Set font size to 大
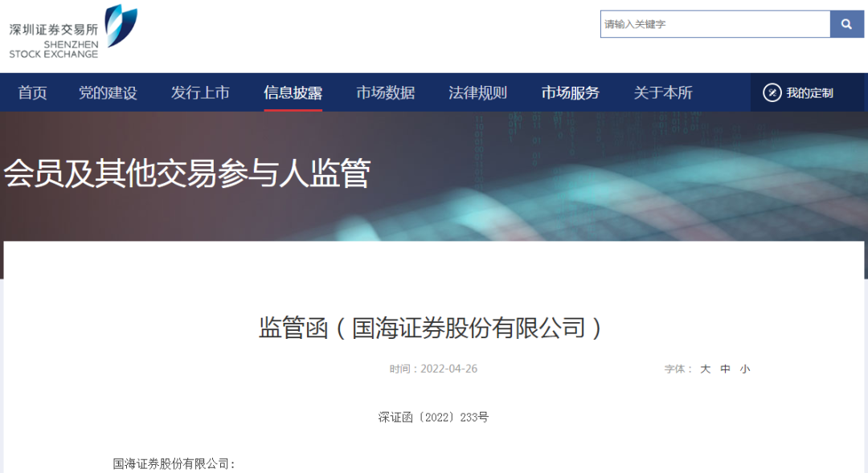868x473 pixels. 706,369
